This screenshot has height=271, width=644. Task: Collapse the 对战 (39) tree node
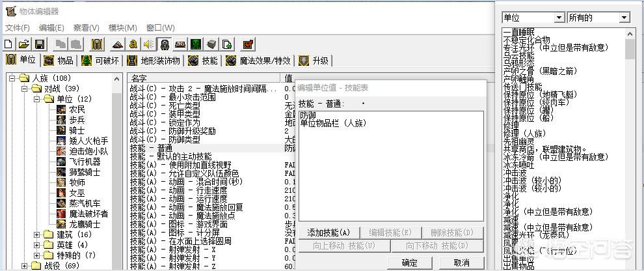coord(25,89)
